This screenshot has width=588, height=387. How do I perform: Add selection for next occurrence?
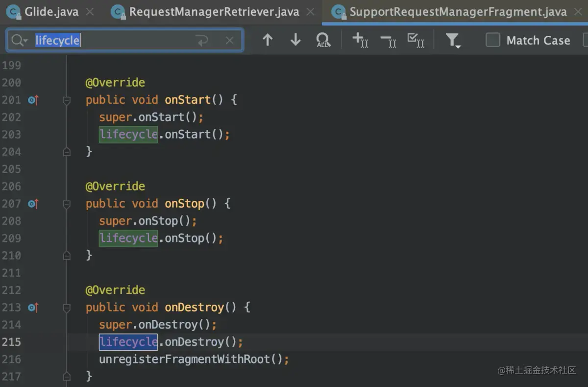(360, 40)
